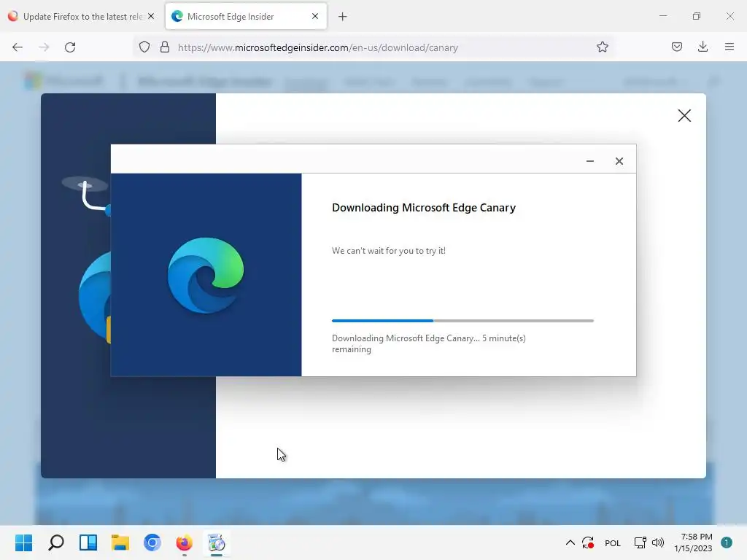Close the Microsoft Edge Insider tab
This screenshot has height=560, width=747.
[x=315, y=16]
